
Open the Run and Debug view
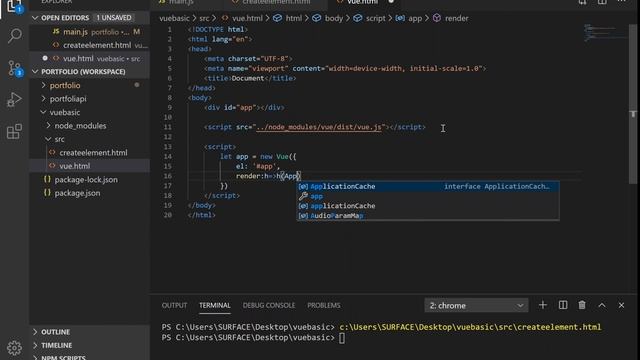(15, 100)
